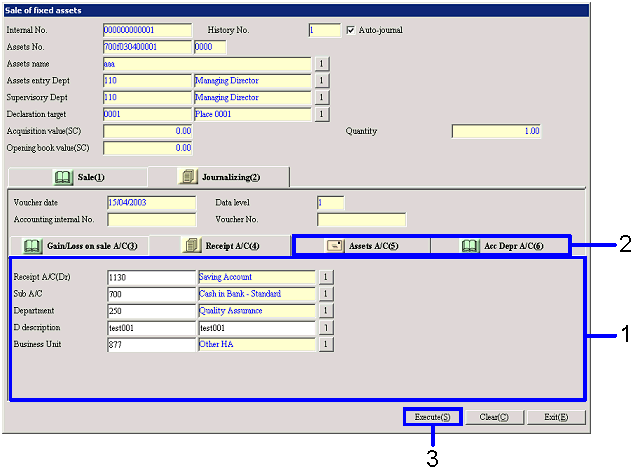Click the Quantity field showing 1.00

point(496,131)
